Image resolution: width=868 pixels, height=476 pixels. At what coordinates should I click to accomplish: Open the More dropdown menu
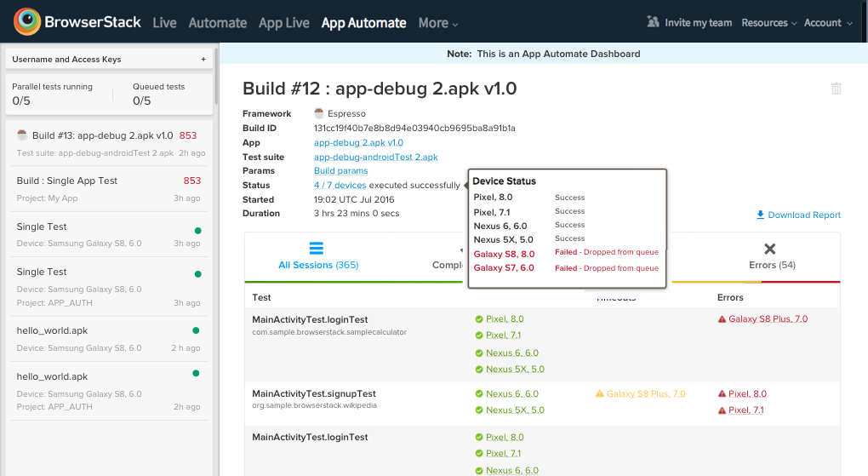click(x=438, y=23)
